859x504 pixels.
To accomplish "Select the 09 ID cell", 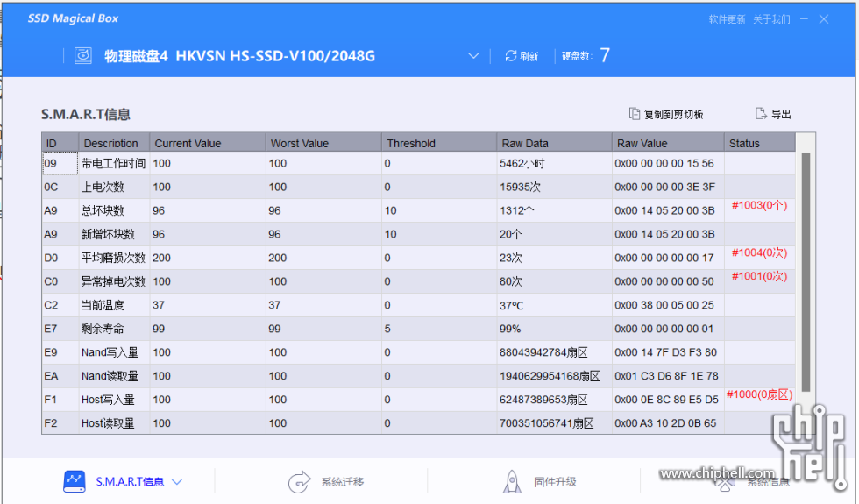I will pyautogui.click(x=60, y=163).
